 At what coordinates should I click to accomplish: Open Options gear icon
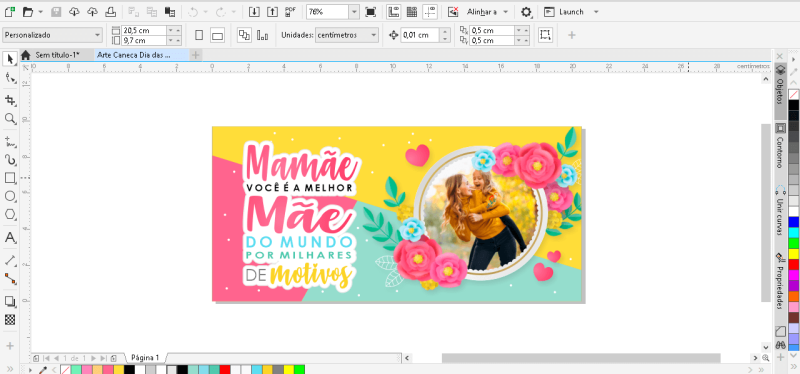point(526,11)
